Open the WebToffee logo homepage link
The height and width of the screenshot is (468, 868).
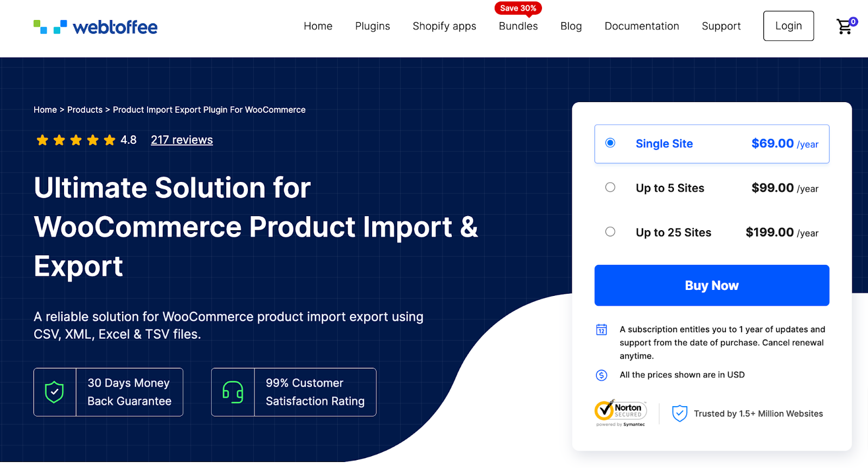[x=95, y=27]
